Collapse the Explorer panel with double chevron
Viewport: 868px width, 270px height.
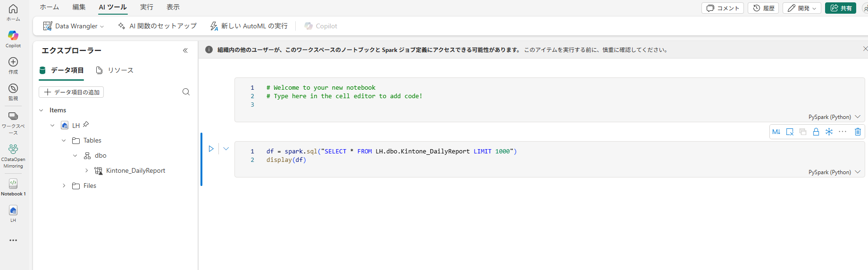[185, 51]
